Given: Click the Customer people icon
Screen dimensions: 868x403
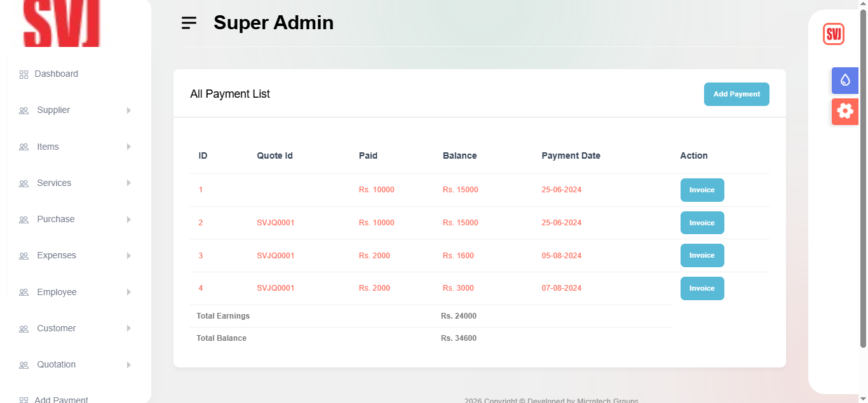Looking at the screenshot, I should click(24, 329).
